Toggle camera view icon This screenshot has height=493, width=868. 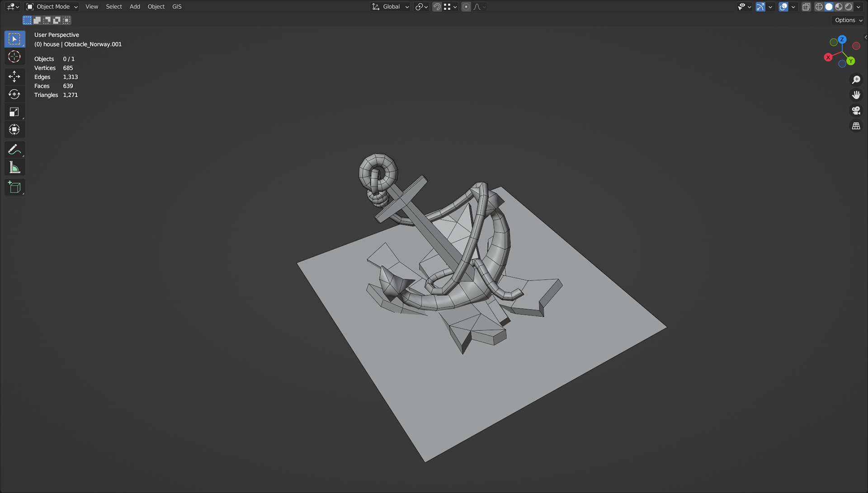(856, 111)
